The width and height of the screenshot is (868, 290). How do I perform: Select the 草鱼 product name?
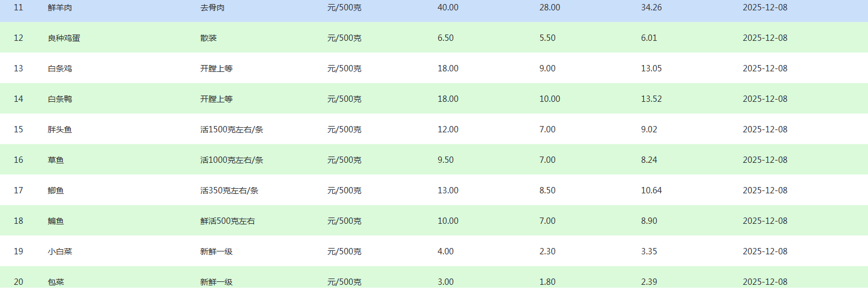pyautogui.click(x=56, y=160)
